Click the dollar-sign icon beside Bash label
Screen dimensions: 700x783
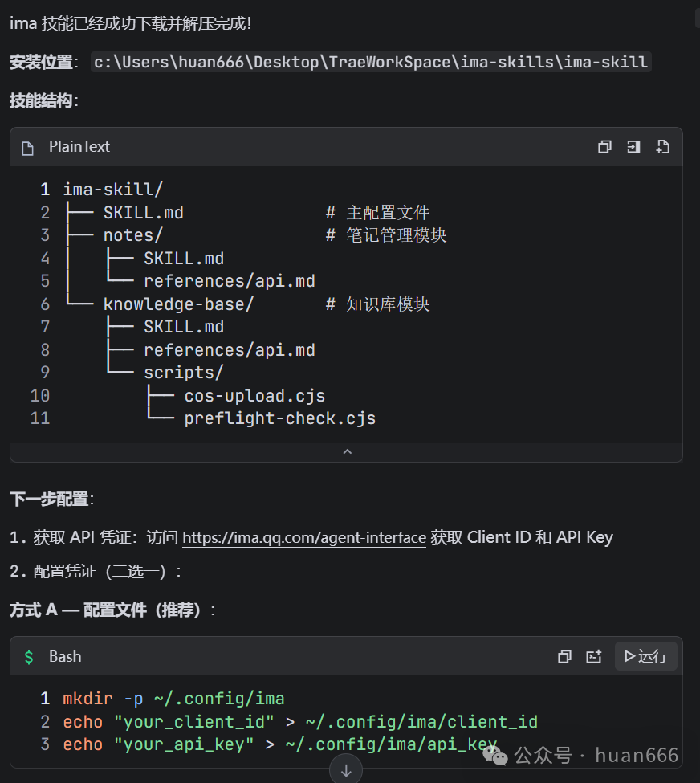[x=29, y=657]
